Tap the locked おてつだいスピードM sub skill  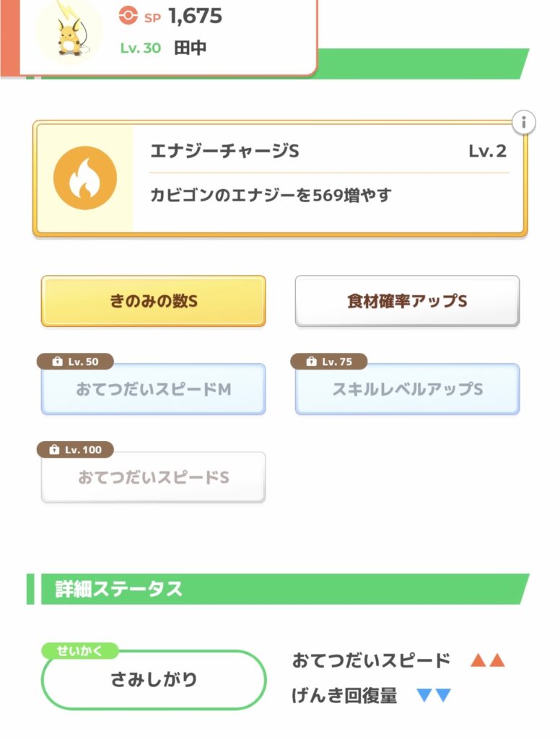point(153,390)
